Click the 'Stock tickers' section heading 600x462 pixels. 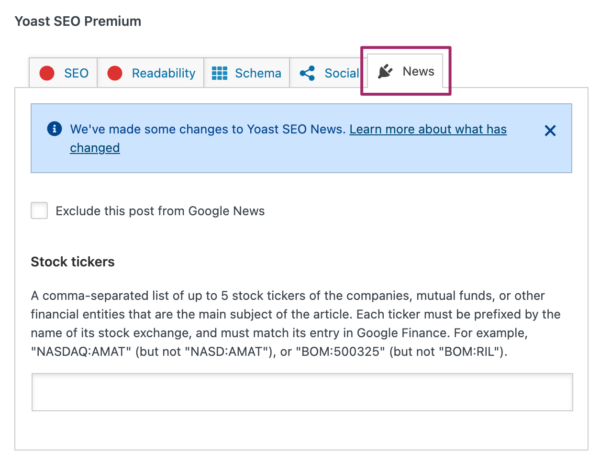[x=73, y=262]
